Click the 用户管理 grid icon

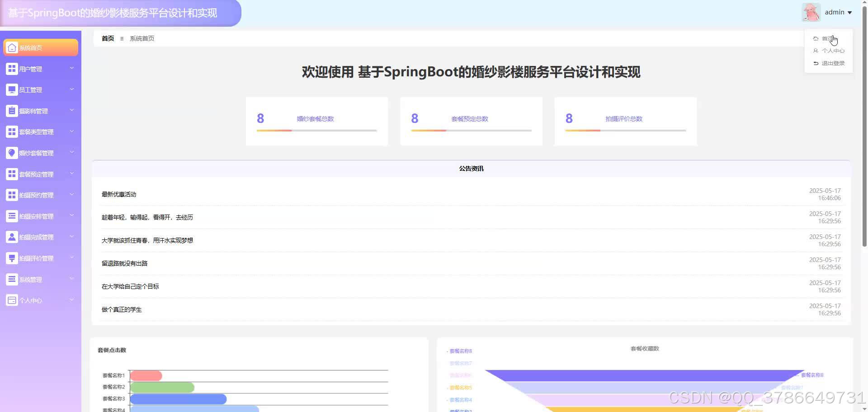point(12,69)
